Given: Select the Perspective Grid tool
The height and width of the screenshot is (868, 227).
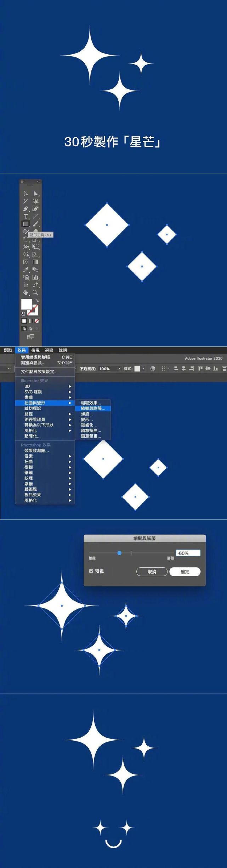Looking at the screenshot, I should pos(35,255).
